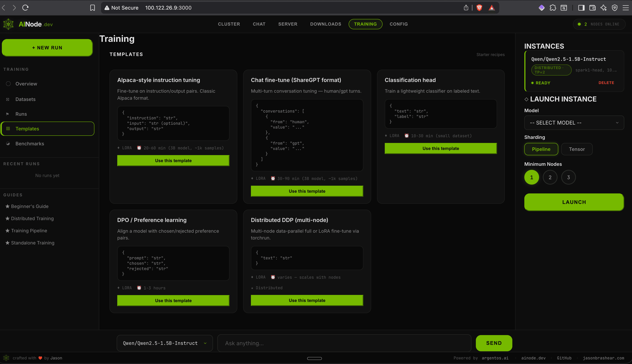The image size is (632, 364).
Task: Open the jasonbrashear.com footer link
Action: pyautogui.click(x=603, y=358)
